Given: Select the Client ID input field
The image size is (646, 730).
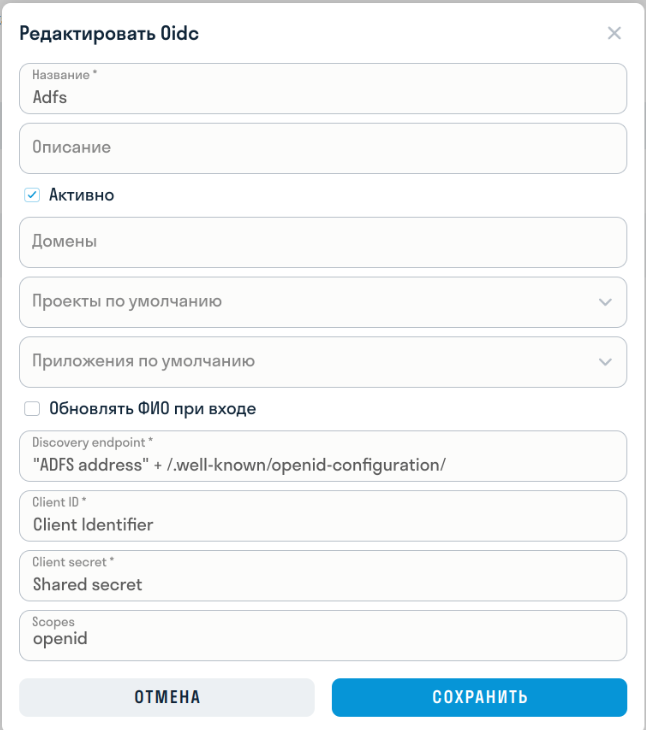Looking at the screenshot, I should point(322,524).
